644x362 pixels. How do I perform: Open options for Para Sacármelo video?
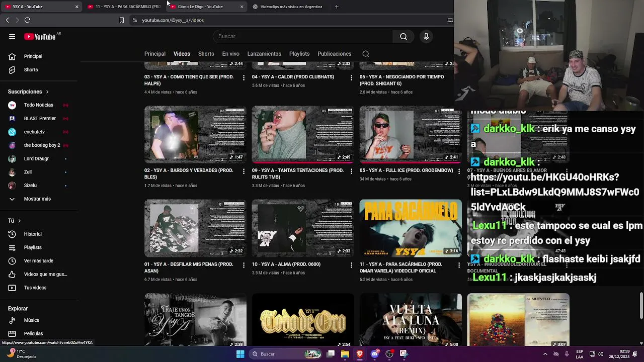pos(458,265)
